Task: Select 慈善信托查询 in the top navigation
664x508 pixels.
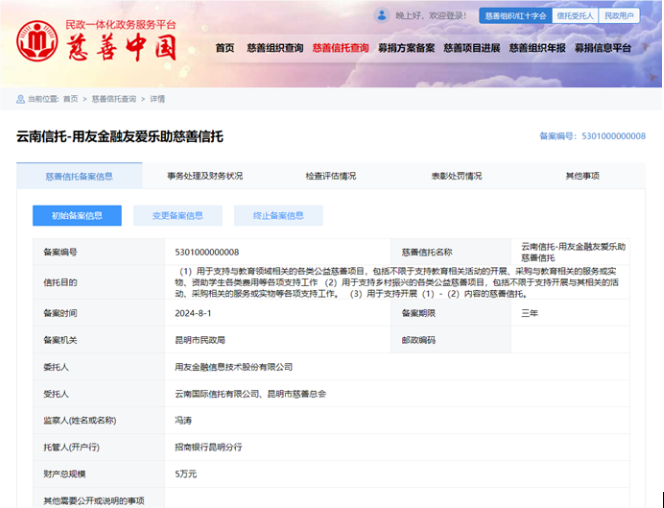Action: 340,48
